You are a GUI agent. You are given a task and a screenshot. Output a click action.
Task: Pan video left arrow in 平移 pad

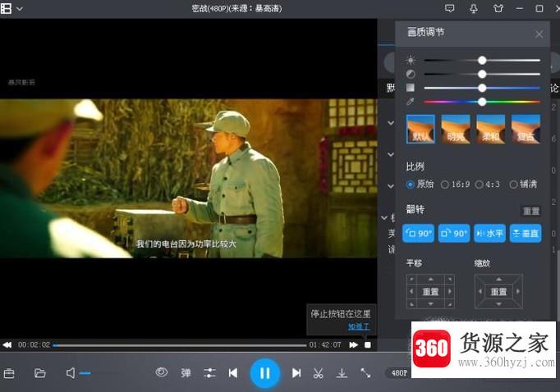[x=411, y=291]
